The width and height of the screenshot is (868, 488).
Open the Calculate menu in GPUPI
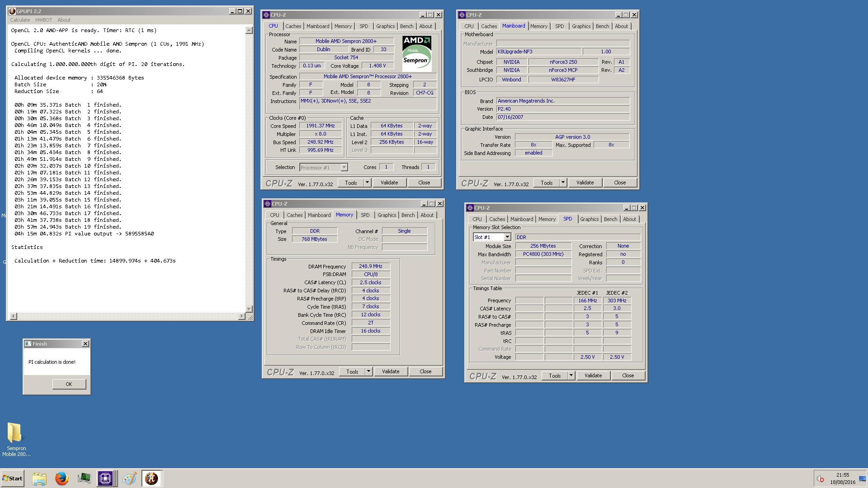pos(20,20)
